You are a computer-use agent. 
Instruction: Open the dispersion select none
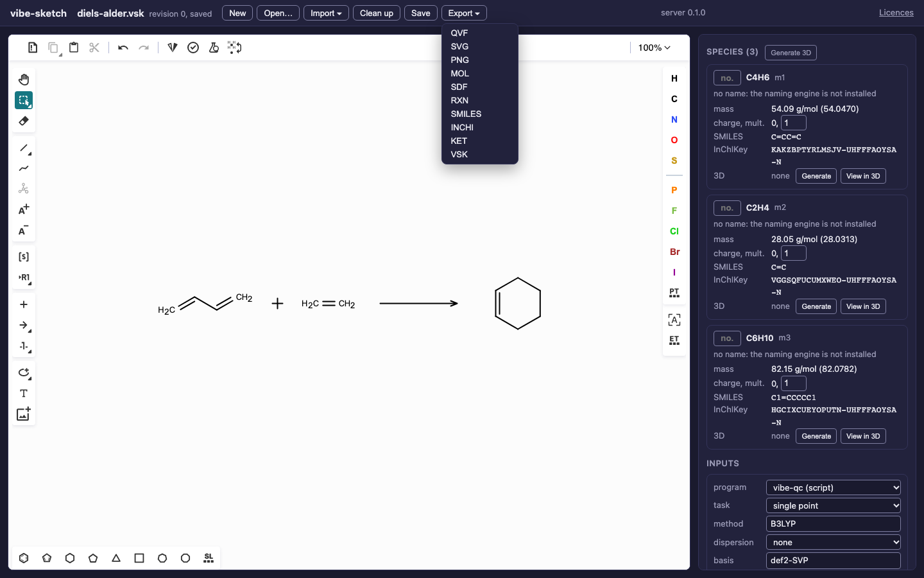click(x=833, y=542)
